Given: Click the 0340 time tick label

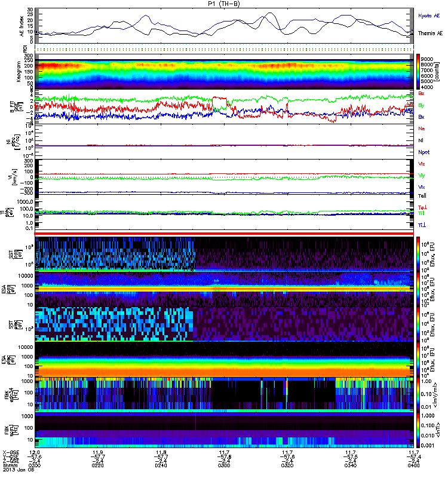Looking at the screenshot, I should (x=351, y=465).
